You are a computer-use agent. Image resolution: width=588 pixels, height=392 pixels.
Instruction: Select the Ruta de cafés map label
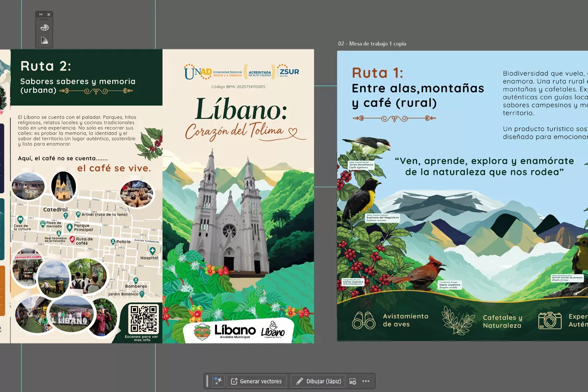[85, 241]
